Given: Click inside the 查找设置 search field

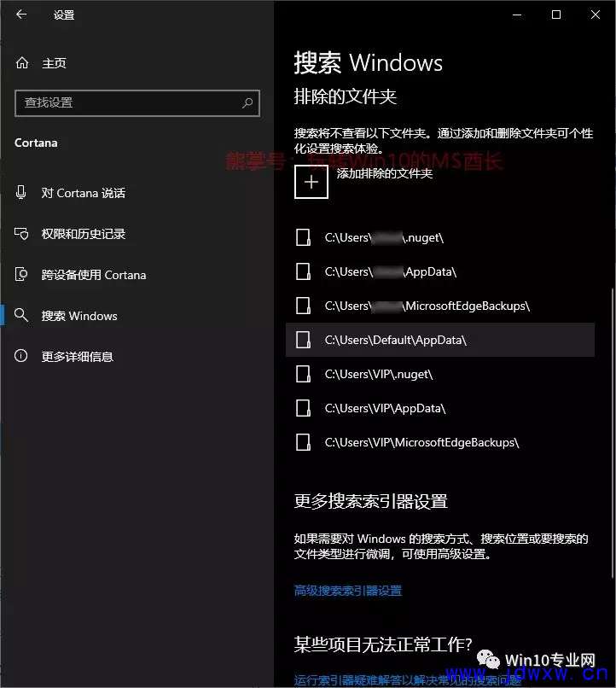Looking at the screenshot, I should tap(137, 103).
